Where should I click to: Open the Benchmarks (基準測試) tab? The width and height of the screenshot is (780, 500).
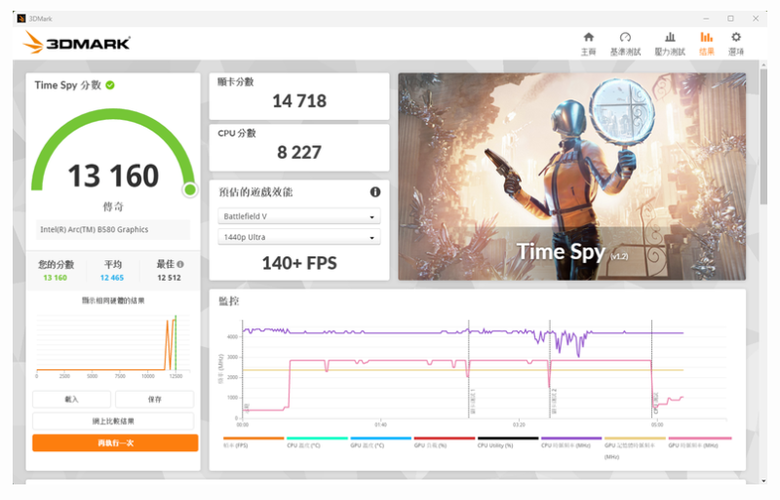coord(625,43)
